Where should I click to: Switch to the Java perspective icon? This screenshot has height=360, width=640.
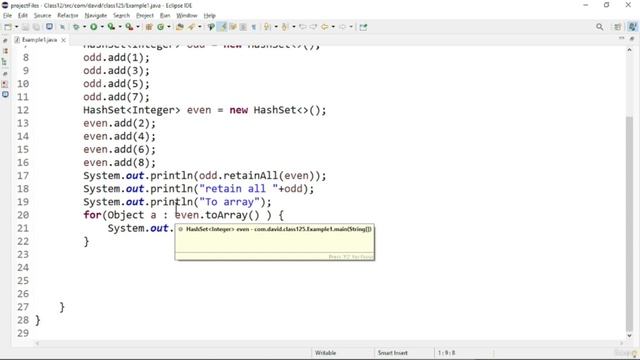[632, 27]
